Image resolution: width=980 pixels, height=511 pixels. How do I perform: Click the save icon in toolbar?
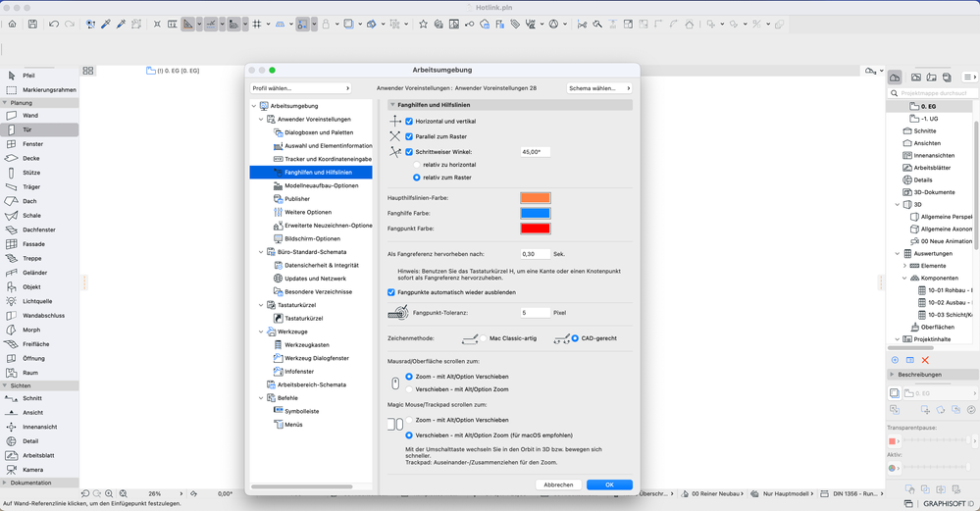(x=32, y=25)
